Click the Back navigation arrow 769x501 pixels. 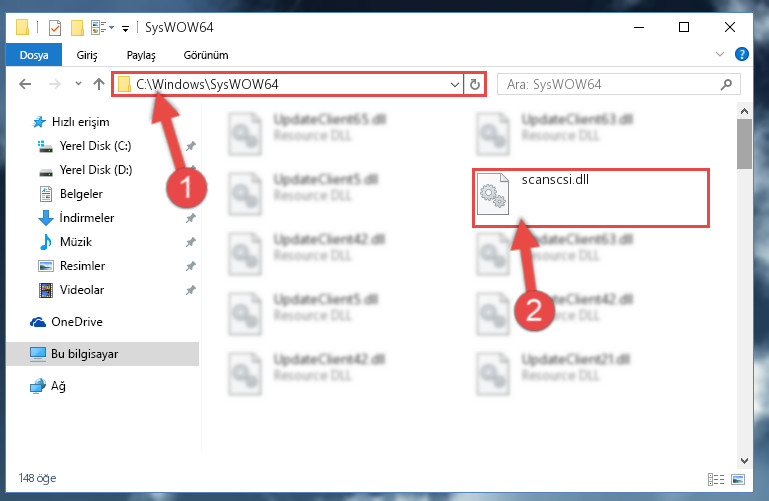[25, 84]
